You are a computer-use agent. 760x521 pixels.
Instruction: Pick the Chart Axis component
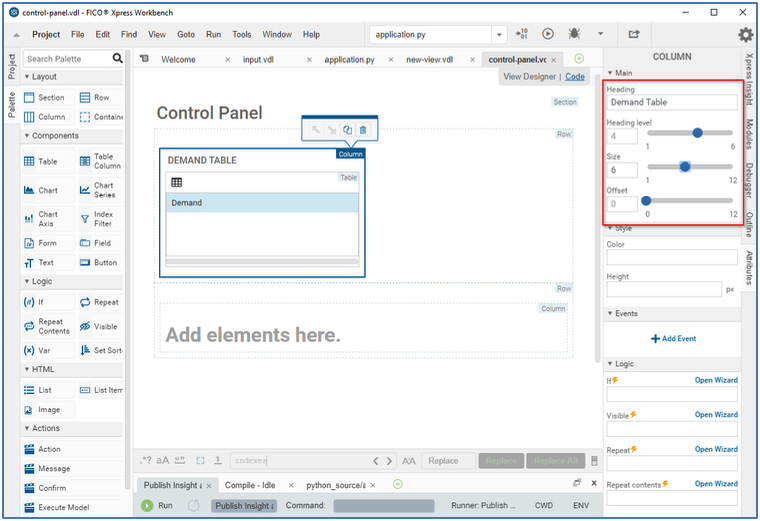click(48, 219)
